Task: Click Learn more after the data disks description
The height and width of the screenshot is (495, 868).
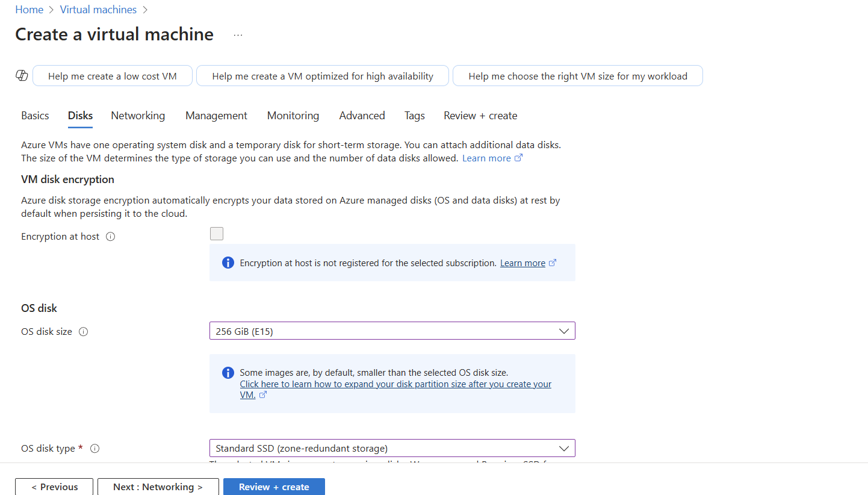Action: 486,158
